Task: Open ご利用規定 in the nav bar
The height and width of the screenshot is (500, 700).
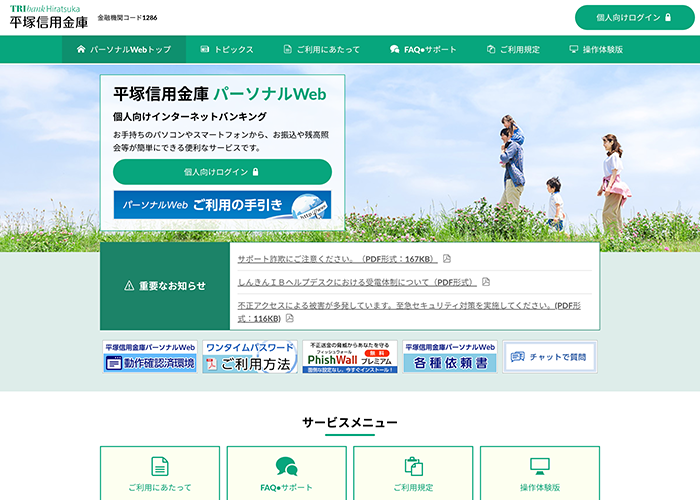Action: [x=513, y=49]
